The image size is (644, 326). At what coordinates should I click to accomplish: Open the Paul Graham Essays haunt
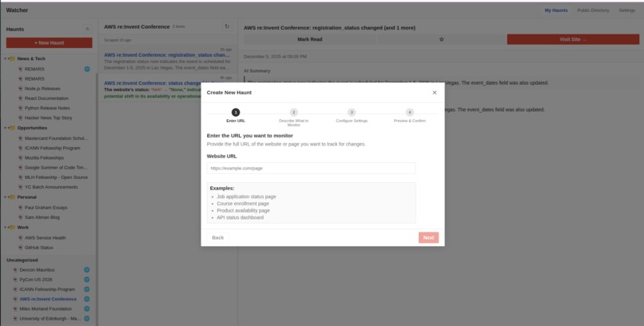[46, 208]
